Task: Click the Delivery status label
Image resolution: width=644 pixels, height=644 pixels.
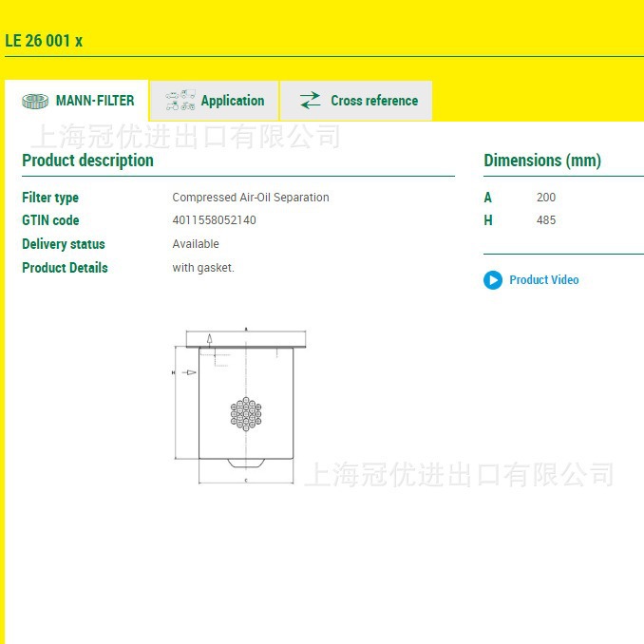Action: [x=64, y=244]
